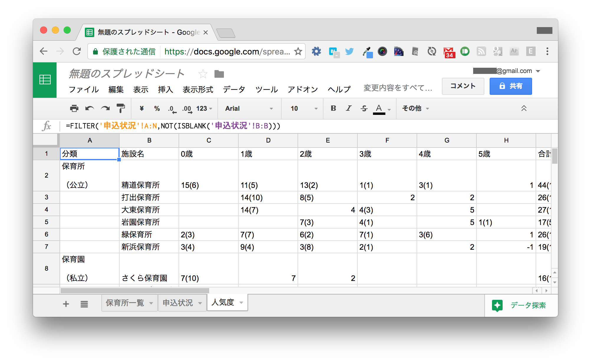Toggle strikethrough formatting
591x364 pixels.
pos(364,108)
